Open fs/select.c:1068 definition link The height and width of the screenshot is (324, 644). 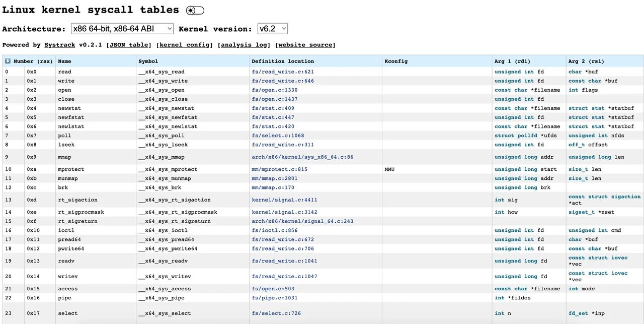pos(278,135)
